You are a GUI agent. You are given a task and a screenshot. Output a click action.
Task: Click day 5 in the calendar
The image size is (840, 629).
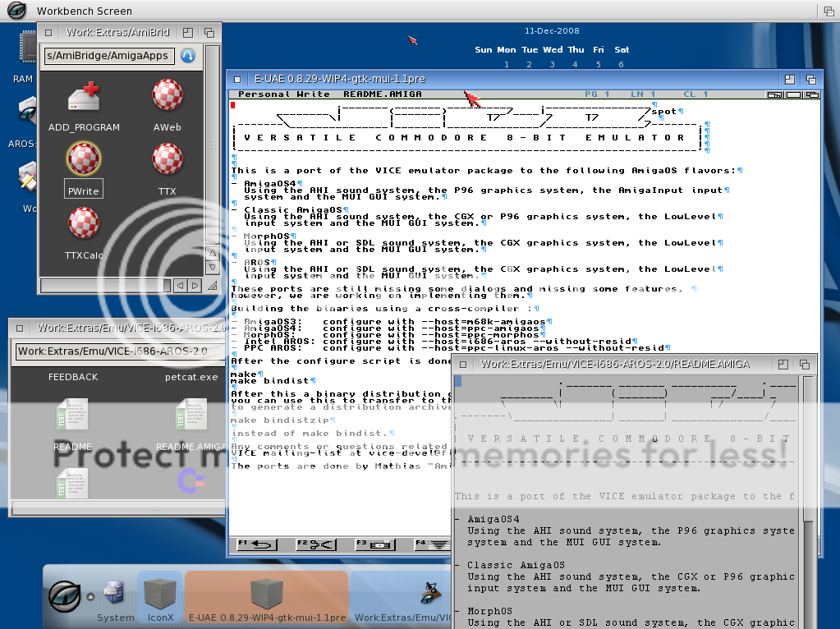click(599, 65)
